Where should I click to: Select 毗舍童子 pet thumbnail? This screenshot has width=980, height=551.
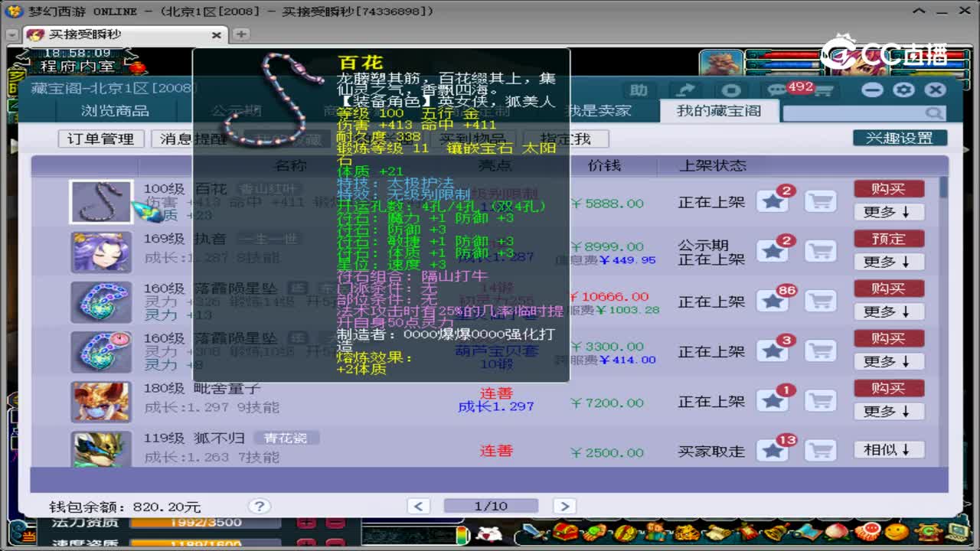point(101,402)
